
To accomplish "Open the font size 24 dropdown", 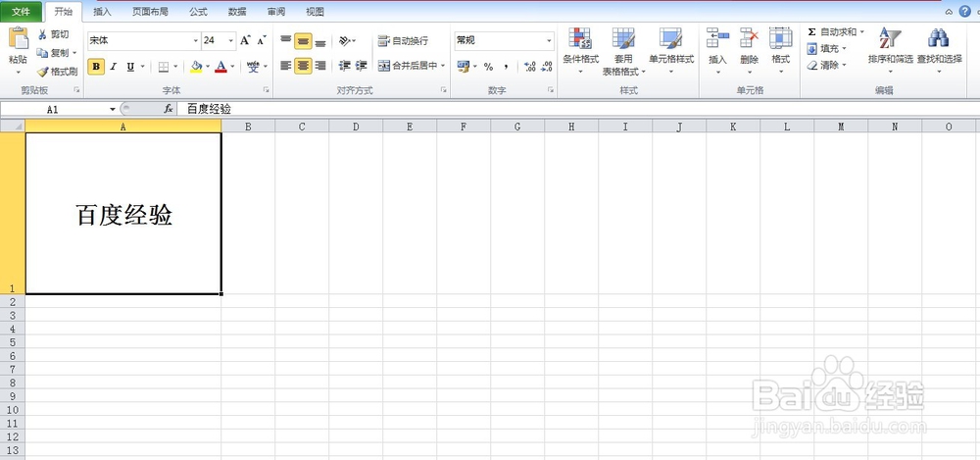I will point(230,40).
